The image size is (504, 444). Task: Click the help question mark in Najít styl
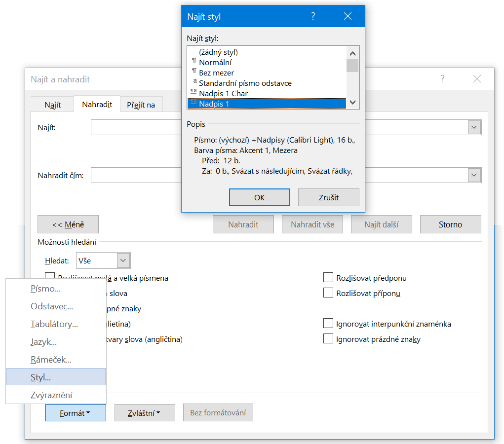coord(313,16)
